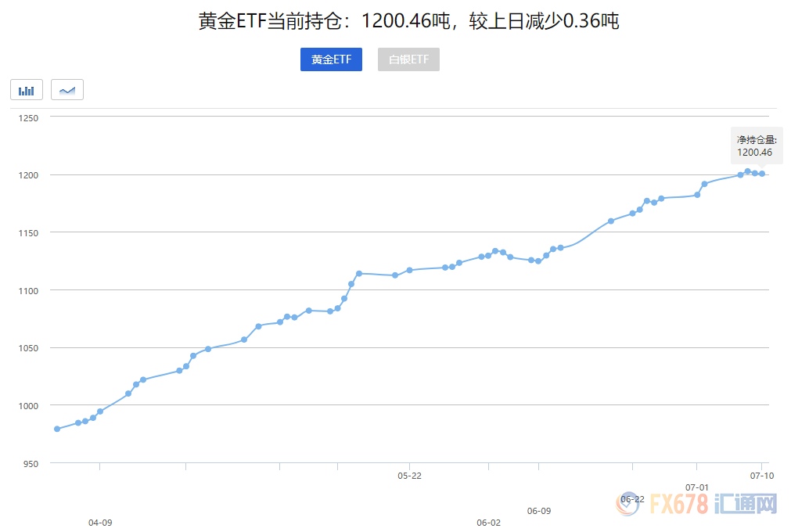The height and width of the screenshot is (532, 791).
Task: Click the line chart icon frame
Action: point(67,89)
